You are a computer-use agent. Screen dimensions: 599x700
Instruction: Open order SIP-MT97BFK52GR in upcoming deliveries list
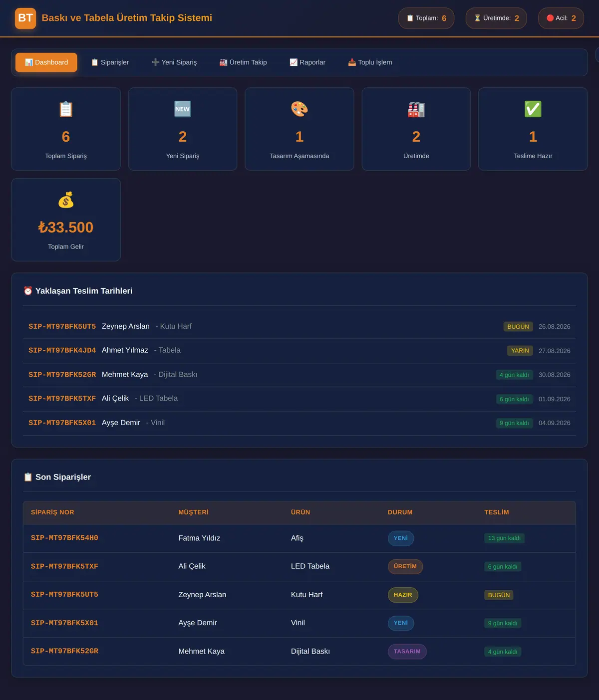(x=62, y=375)
